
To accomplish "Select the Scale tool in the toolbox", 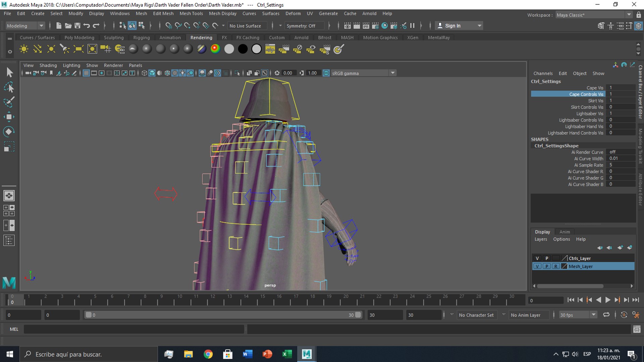I will (x=9, y=146).
